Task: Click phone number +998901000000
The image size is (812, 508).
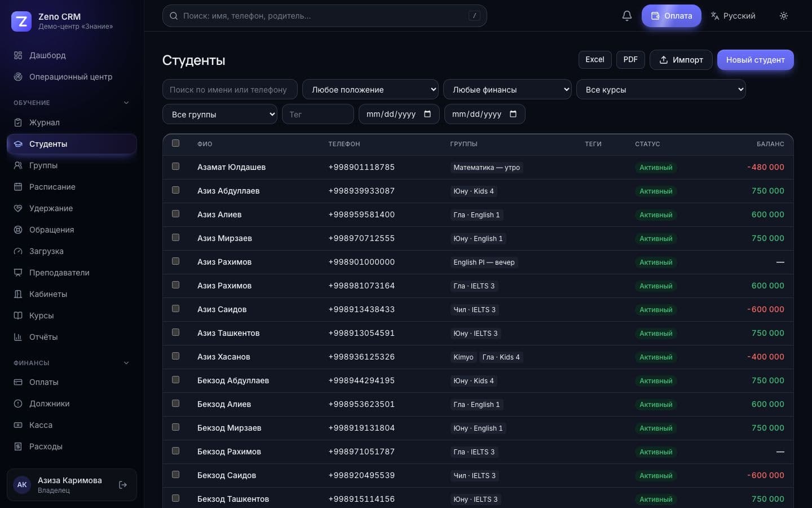Action: click(361, 262)
